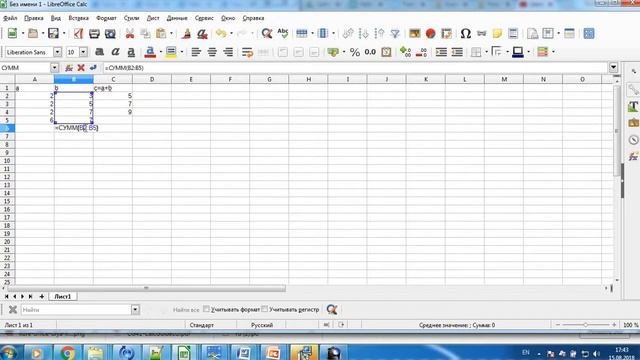640x360 pixels.
Task: Sort column ascending
Action: click(x=364, y=33)
